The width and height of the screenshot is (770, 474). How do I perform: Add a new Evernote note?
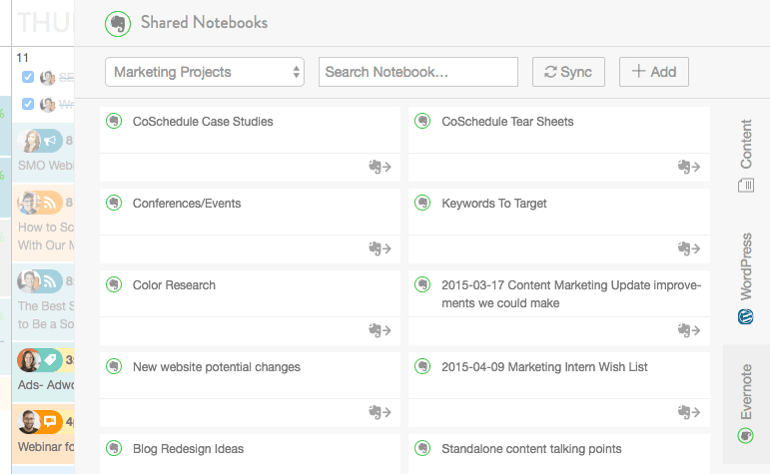tap(654, 72)
